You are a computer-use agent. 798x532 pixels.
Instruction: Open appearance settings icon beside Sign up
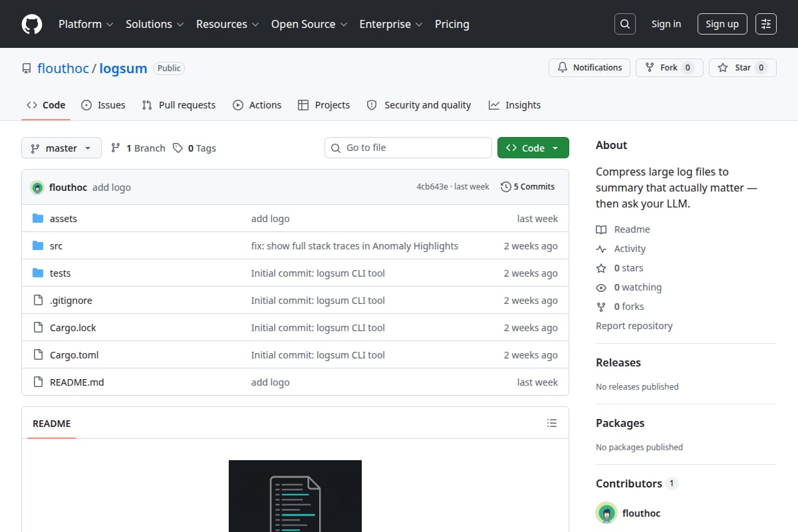766,24
